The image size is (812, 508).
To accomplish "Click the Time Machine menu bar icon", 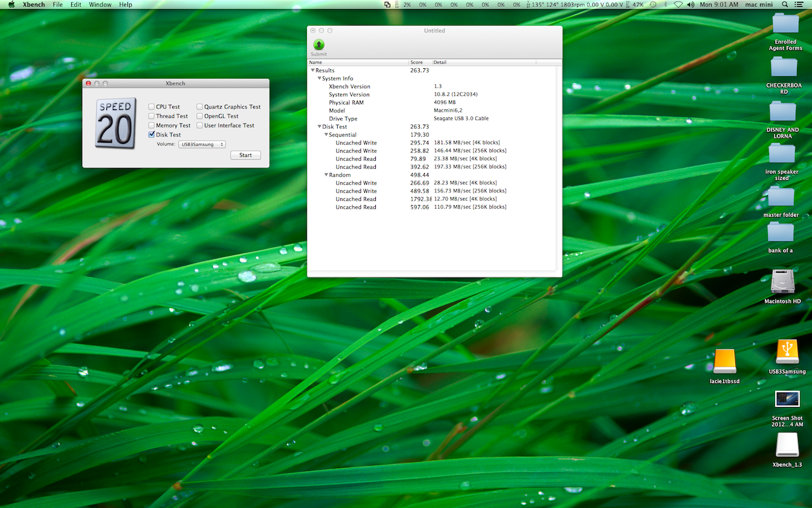I will (652, 4).
